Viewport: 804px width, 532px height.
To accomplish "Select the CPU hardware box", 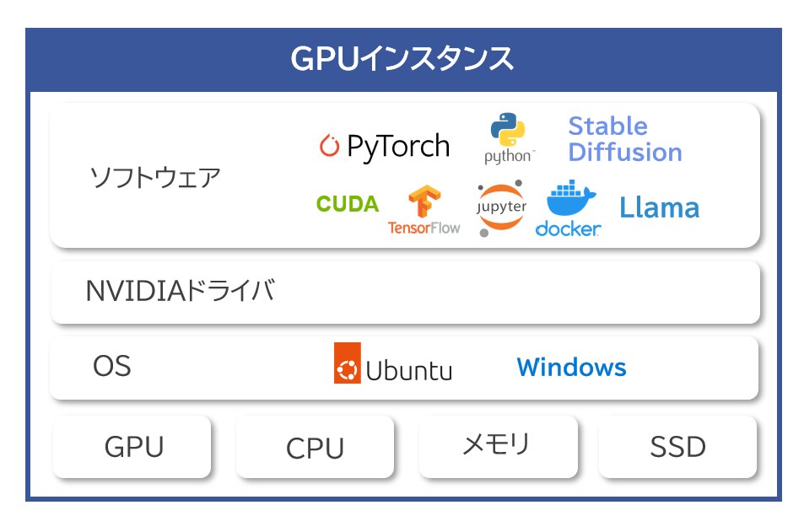I will click(x=315, y=446).
